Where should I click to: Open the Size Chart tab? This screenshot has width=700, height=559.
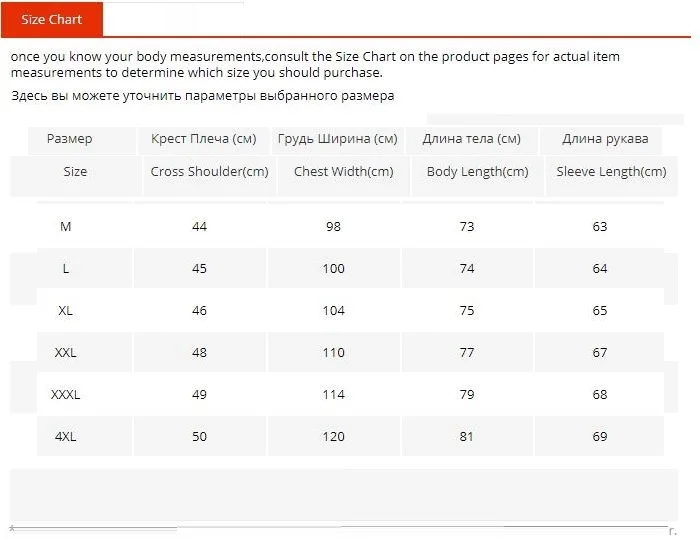pos(52,20)
